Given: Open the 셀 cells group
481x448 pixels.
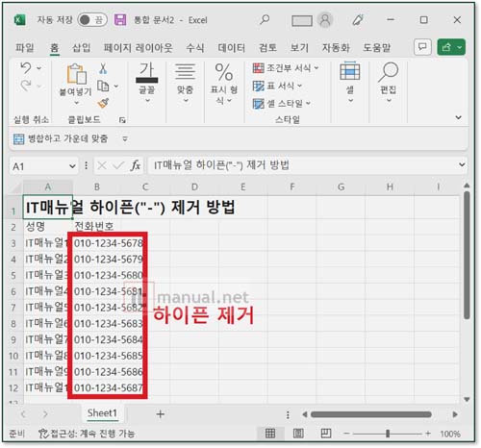Looking at the screenshot, I should click(x=350, y=83).
